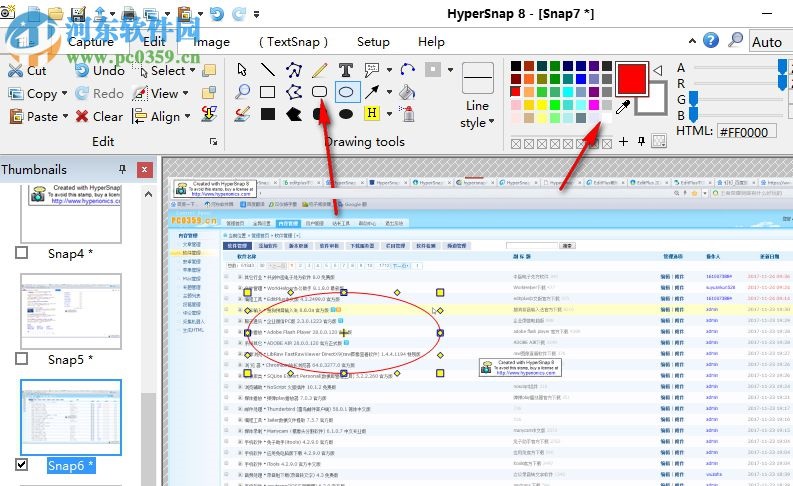Image resolution: width=793 pixels, height=486 pixels.
Task: Select the polyline drawing tool
Action: click(x=293, y=69)
